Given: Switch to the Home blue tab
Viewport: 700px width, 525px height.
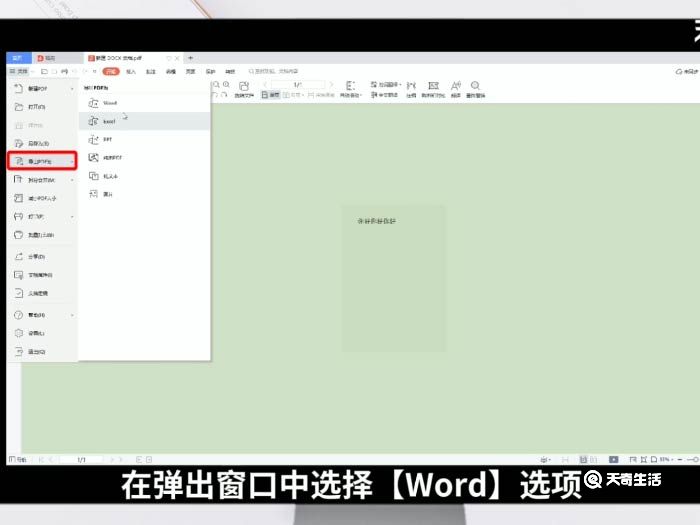Looking at the screenshot, I should [x=18, y=58].
